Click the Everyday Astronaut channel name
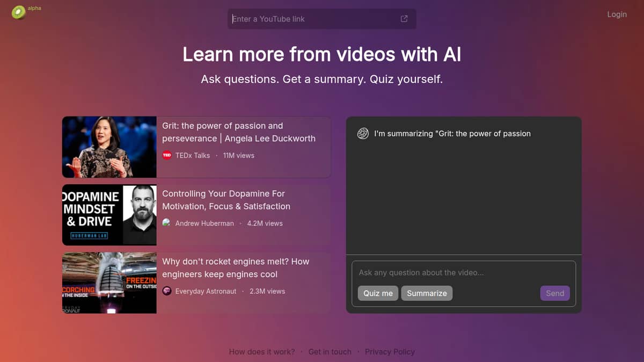Viewport: 644px width, 362px height. (x=206, y=291)
